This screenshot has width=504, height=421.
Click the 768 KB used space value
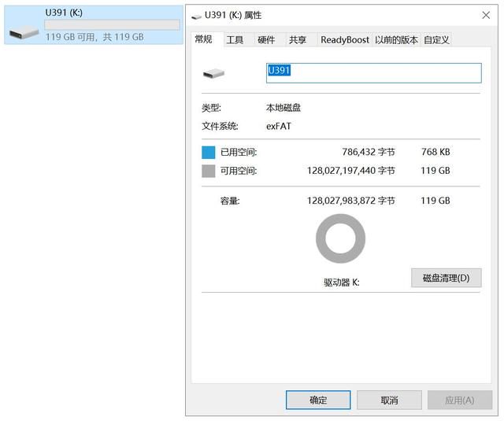point(435,152)
